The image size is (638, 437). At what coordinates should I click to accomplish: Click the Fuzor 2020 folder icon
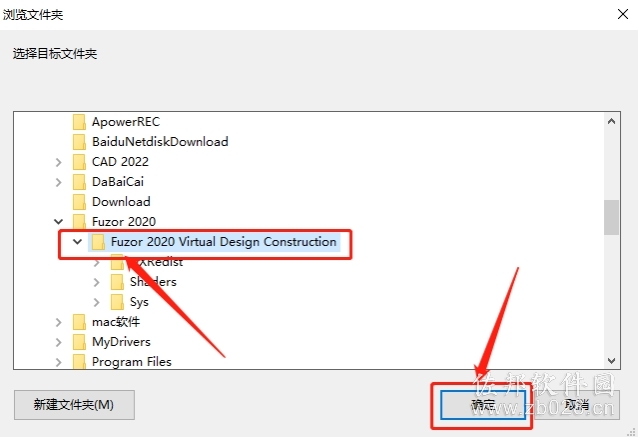[x=79, y=221]
